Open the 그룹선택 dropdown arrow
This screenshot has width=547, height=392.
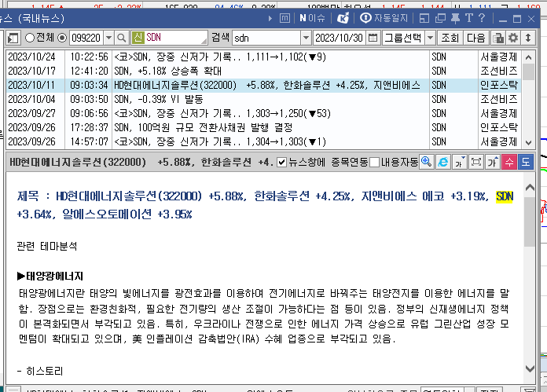pos(430,38)
